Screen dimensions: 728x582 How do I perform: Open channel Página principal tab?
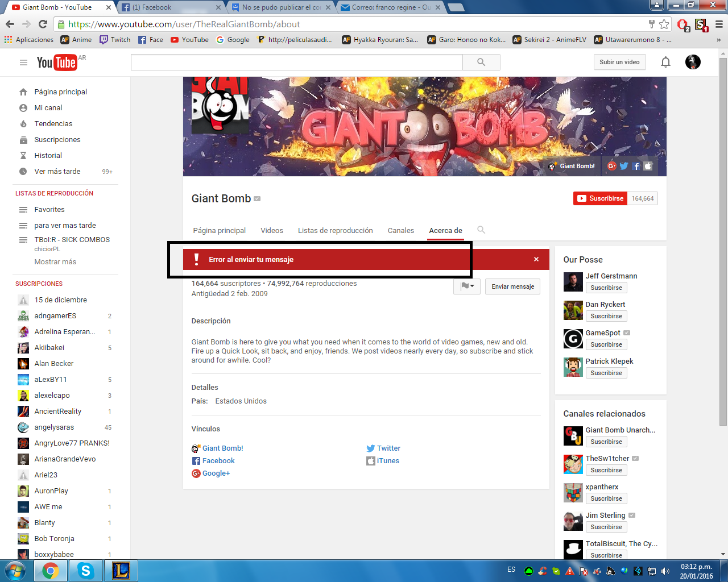[x=220, y=230]
